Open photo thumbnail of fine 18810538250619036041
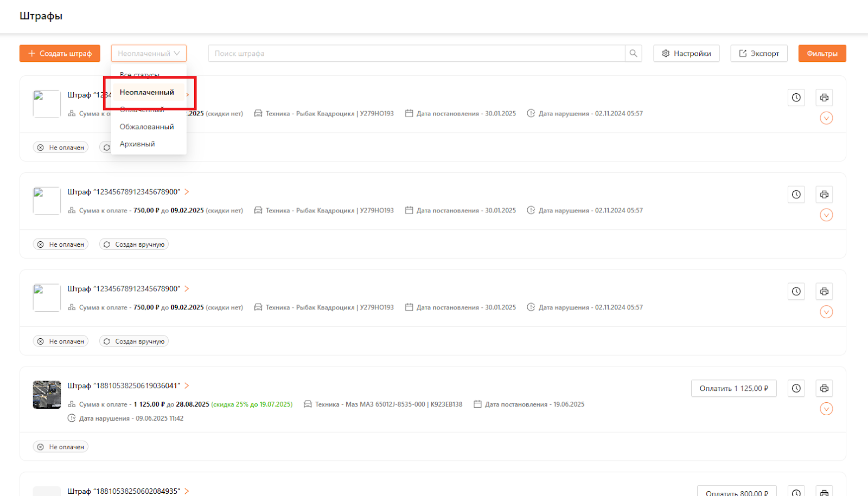Screen dimensions: 868x496 [47, 395]
